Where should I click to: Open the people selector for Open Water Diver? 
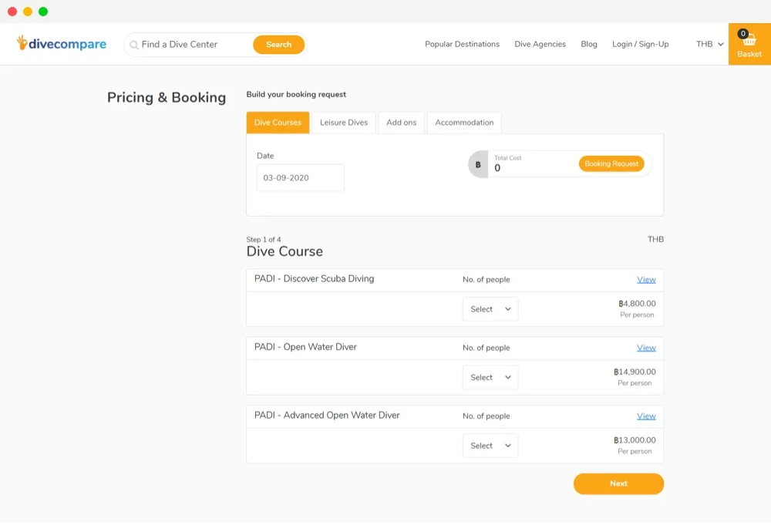(x=490, y=377)
